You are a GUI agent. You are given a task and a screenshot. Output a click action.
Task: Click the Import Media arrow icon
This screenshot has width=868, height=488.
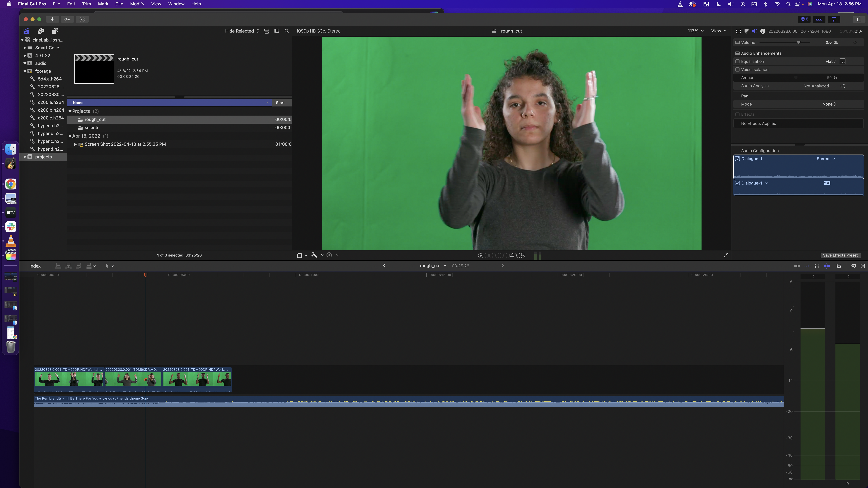pos(53,19)
